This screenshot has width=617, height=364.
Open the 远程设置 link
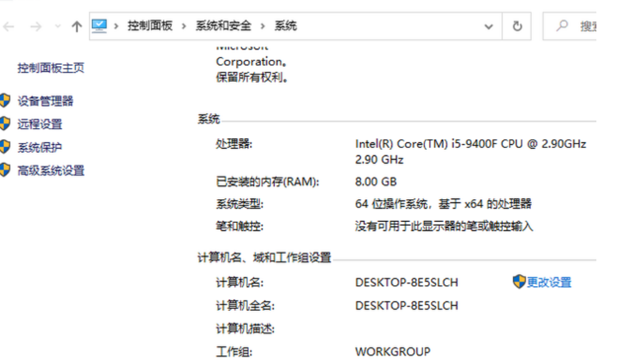40,124
